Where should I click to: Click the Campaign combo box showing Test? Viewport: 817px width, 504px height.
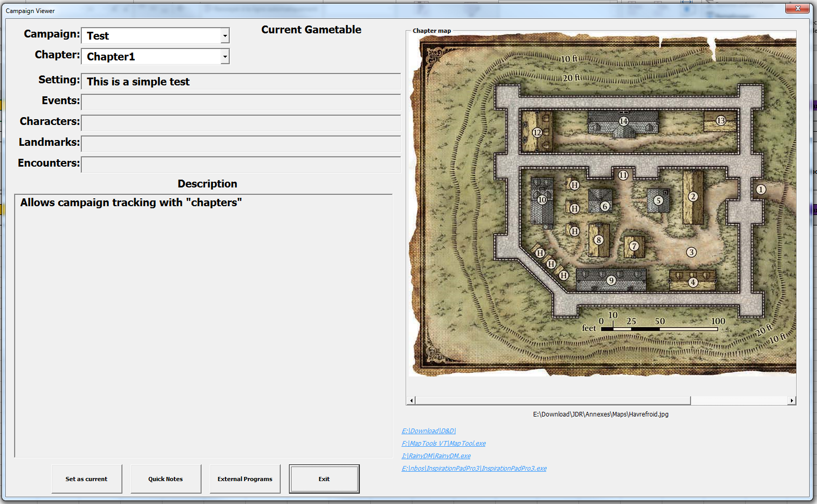pos(155,35)
